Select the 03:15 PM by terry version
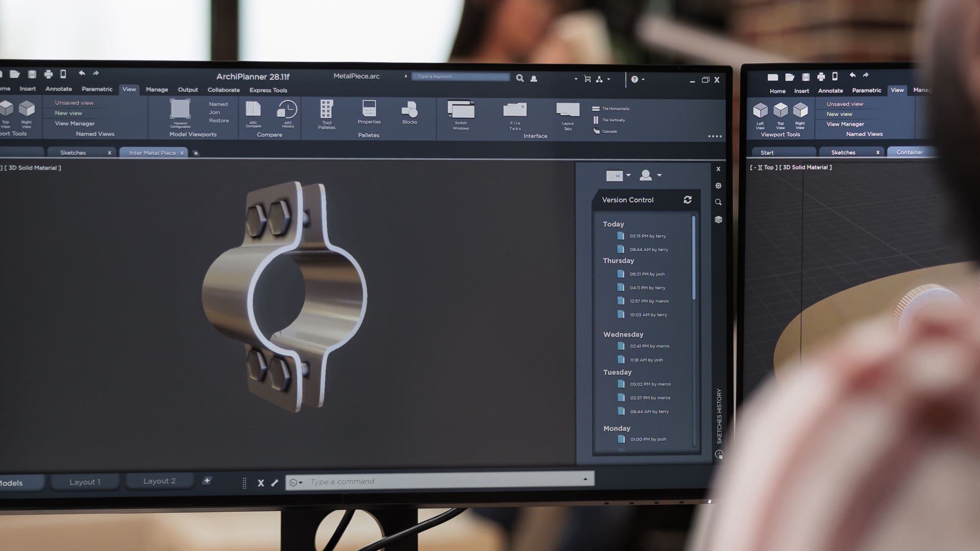This screenshot has height=551, width=980. (x=647, y=236)
